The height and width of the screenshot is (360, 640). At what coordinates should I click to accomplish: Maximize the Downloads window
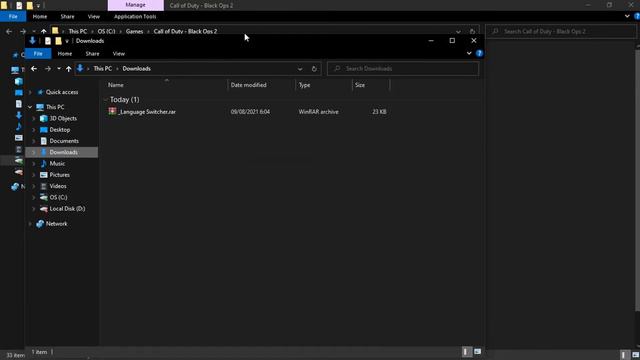[x=452, y=40]
